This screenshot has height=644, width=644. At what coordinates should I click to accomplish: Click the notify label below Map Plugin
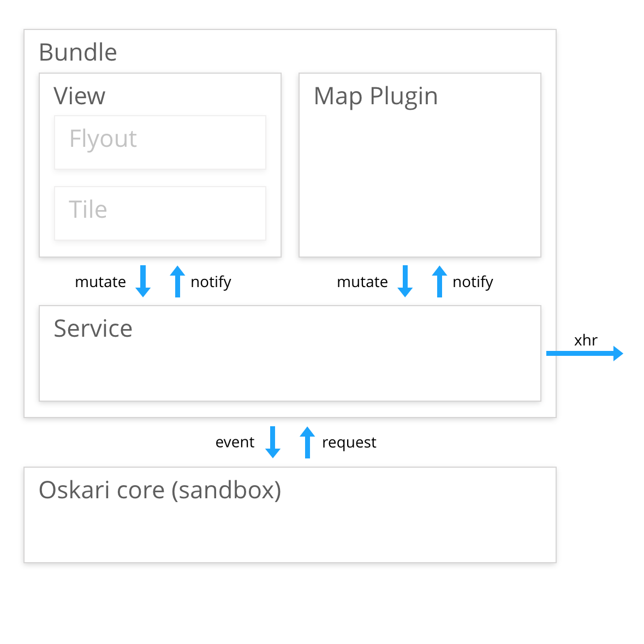pyautogui.click(x=473, y=282)
